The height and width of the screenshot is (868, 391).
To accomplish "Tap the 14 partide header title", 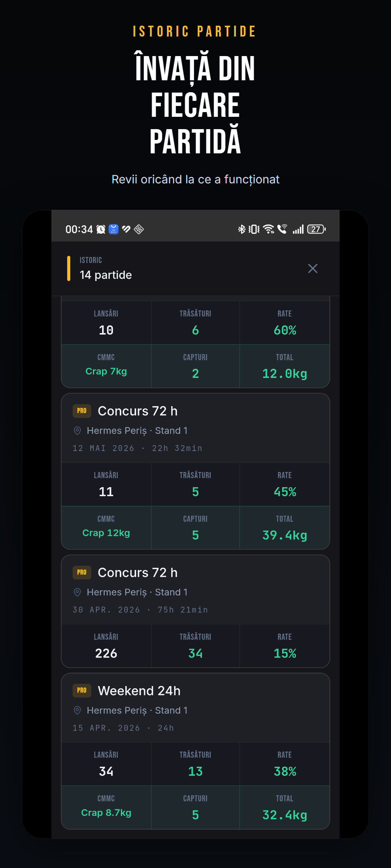I will (x=106, y=275).
